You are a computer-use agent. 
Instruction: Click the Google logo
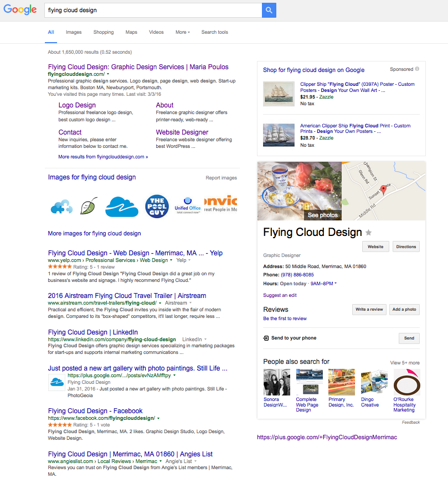pyautogui.click(x=20, y=9)
